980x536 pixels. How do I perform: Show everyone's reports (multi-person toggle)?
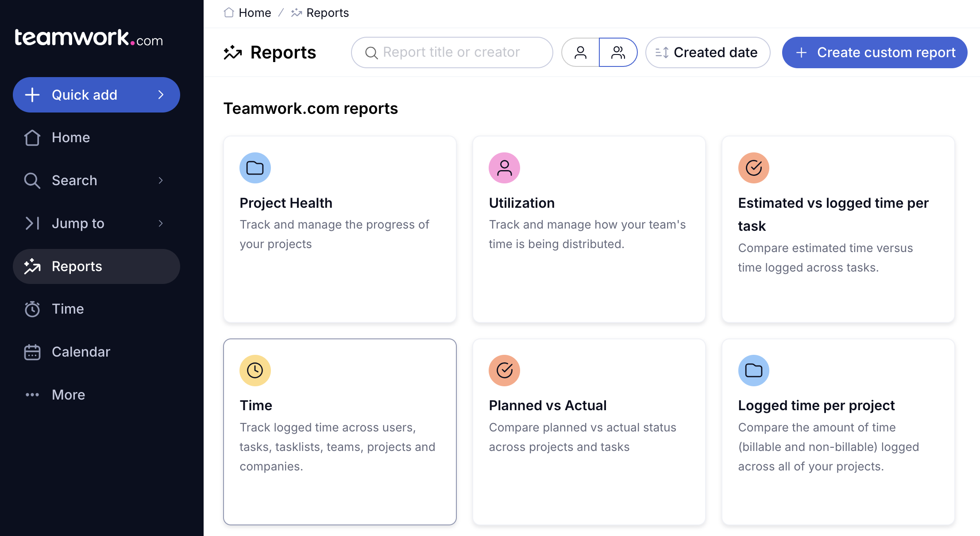pos(618,52)
